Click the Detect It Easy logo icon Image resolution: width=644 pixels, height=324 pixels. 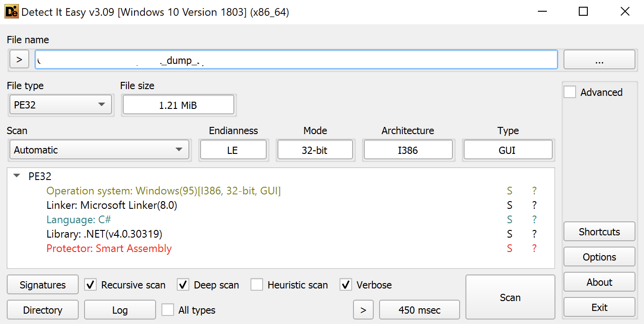point(11,11)
